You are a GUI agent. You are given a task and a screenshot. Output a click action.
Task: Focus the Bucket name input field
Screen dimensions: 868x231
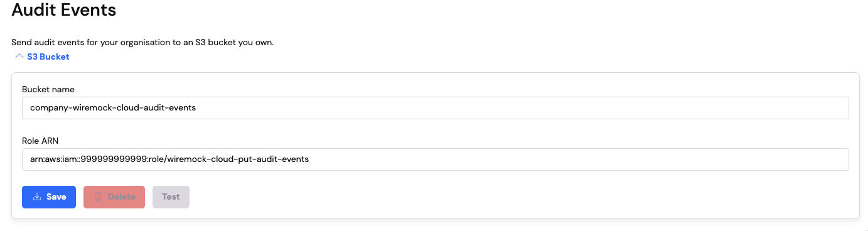coord(435,107)
